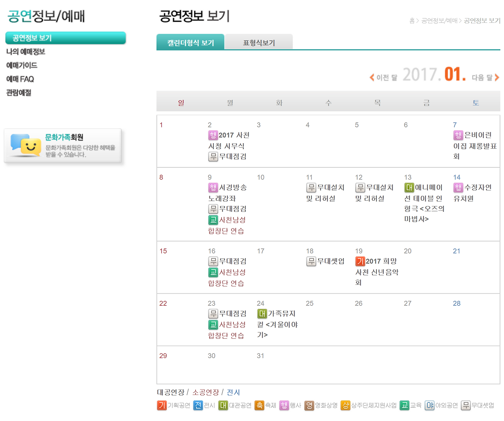Open the 문화가족회원 membership banner
The width and height of the screenshot is (504, 421).
click(63, 146)
